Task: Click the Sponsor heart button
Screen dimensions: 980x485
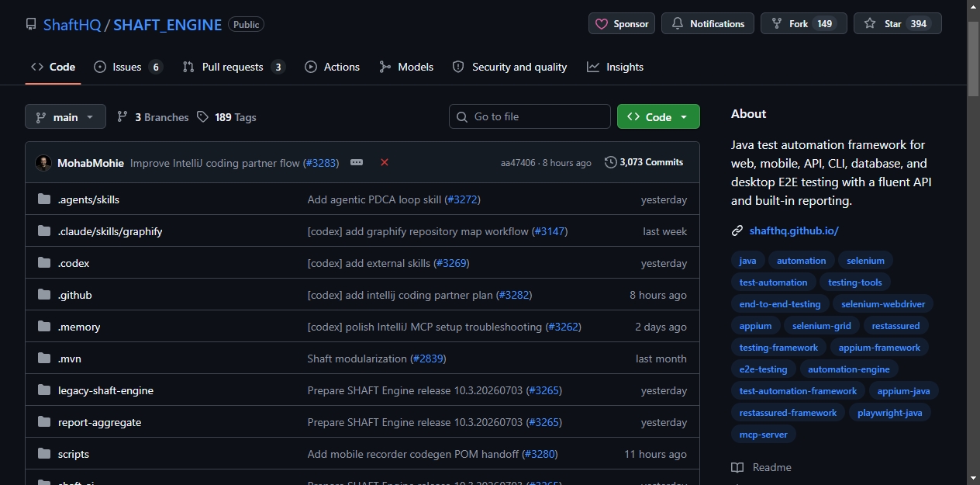Action: tap(622, 23)
